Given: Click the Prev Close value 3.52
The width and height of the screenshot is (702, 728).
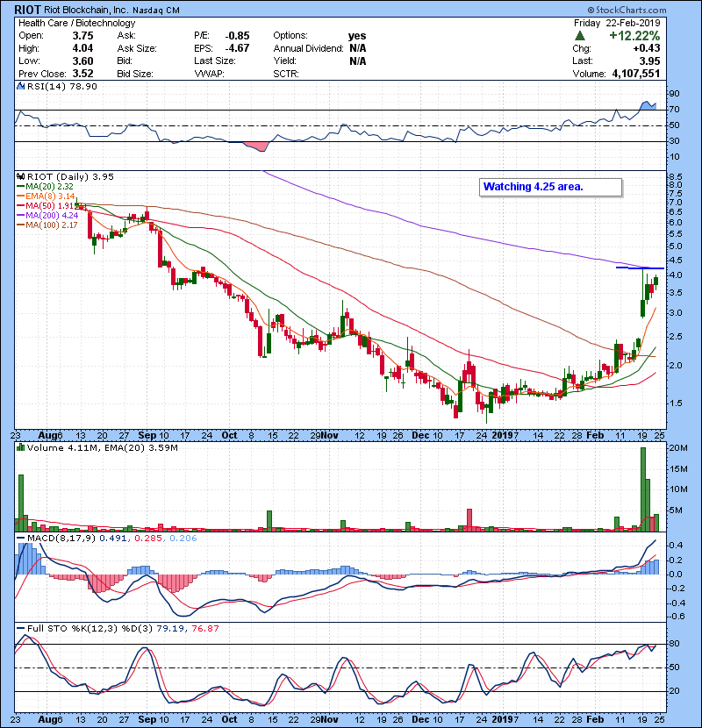Looking at the screenshot, I should click(x=82, y=74).
